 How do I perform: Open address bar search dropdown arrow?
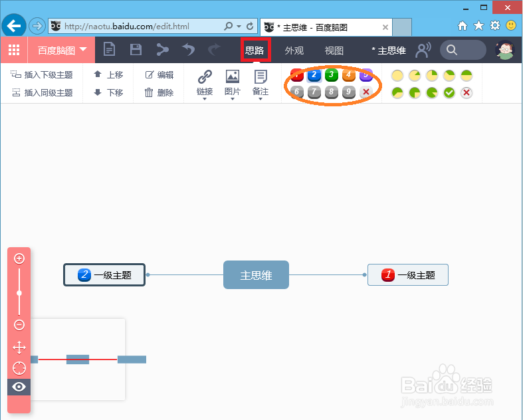pyautogui.click(x=239, y=26)
